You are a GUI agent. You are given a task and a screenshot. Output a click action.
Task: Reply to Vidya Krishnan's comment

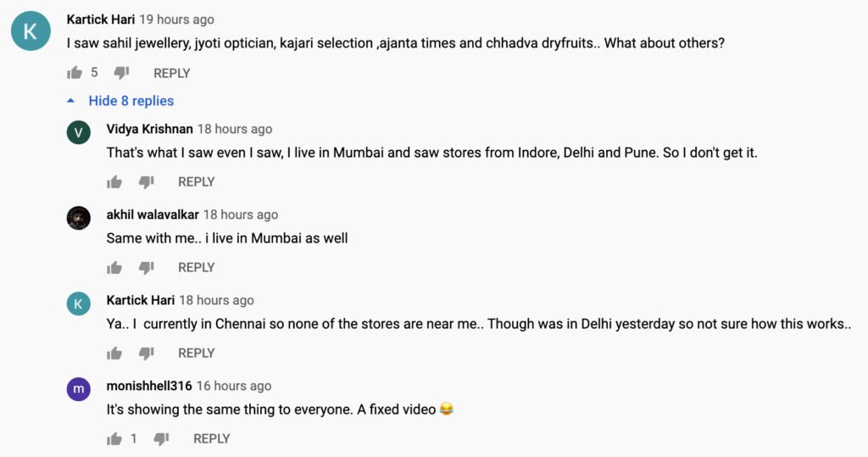point(196,181)
